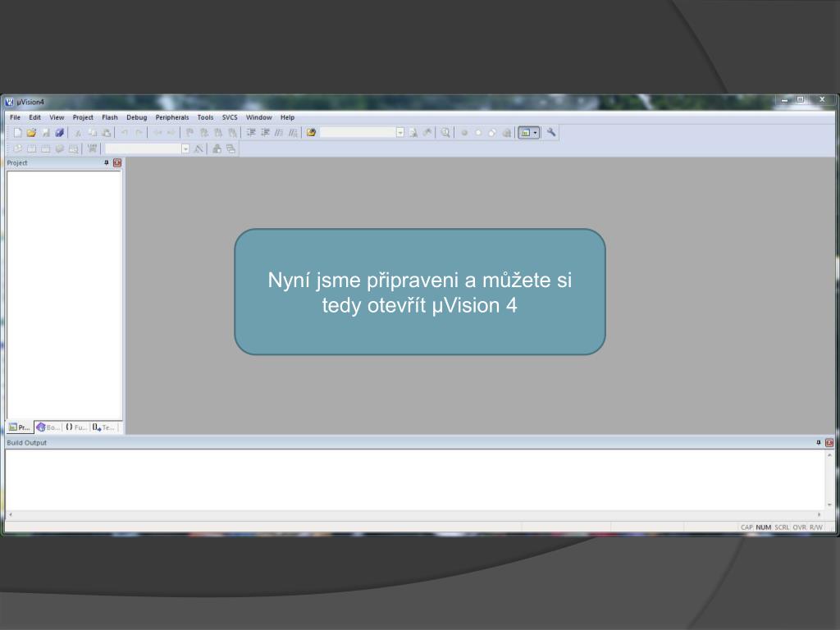Click the Navigate Forwards icon
The width and height of the screenshot is (840, 630).
[x=171, y=133]
